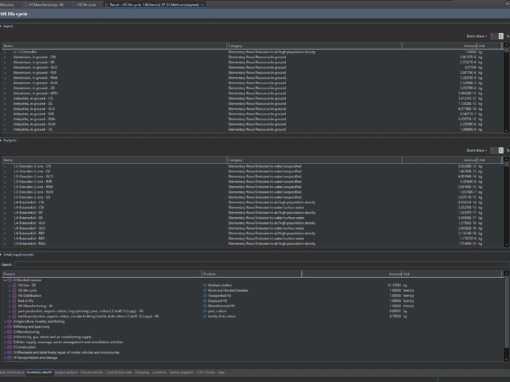Sort Total requirements by Product column header
510x382 pixels.
252,274
